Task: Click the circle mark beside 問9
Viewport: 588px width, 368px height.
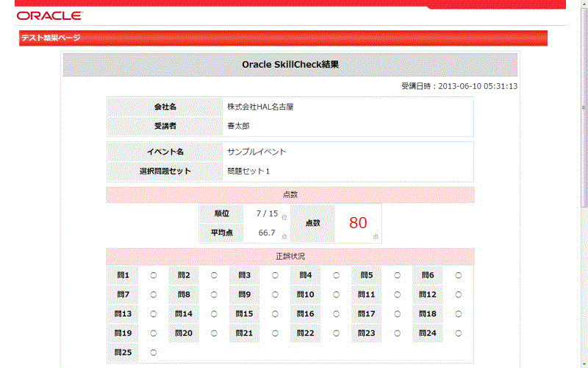Action: coord(275,295)
